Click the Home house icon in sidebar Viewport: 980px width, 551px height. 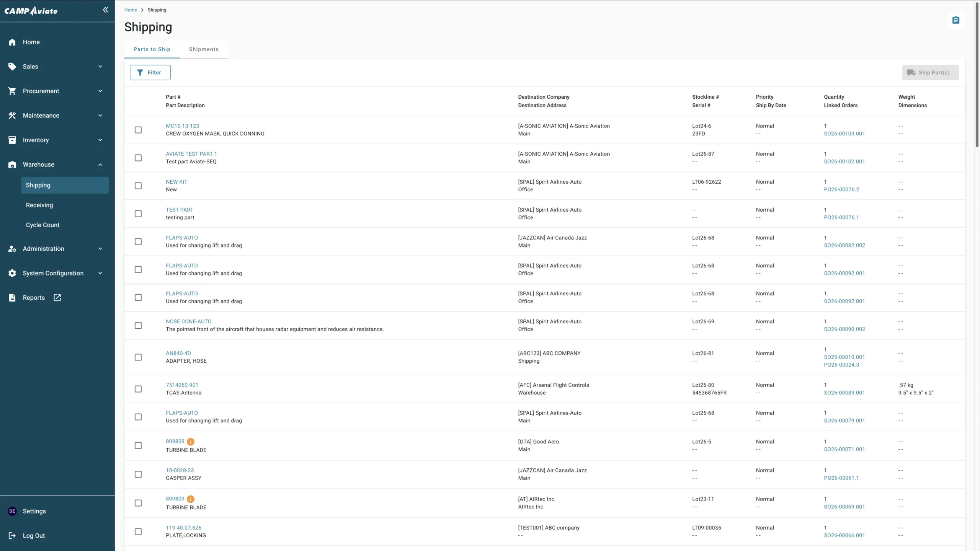12,42
